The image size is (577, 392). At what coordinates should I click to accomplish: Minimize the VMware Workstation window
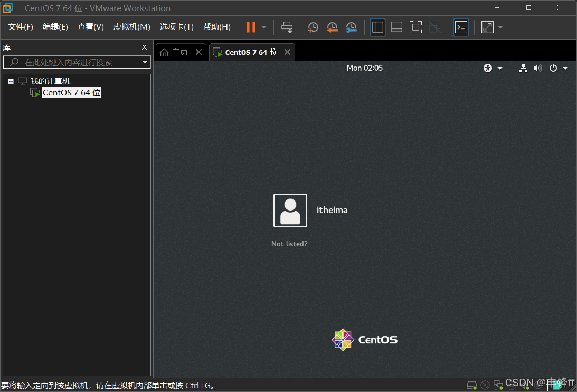tap(497, 8)
